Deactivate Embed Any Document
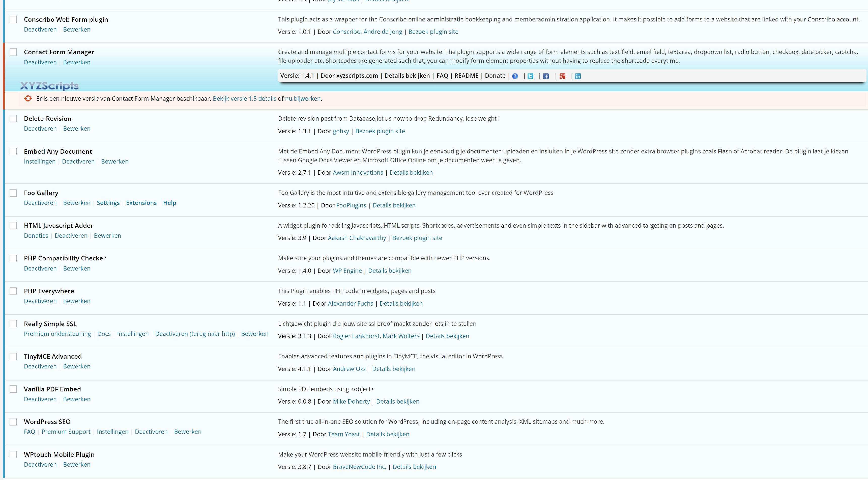Image resolution: width=868 pixels, height=480 pixels. 78,162
